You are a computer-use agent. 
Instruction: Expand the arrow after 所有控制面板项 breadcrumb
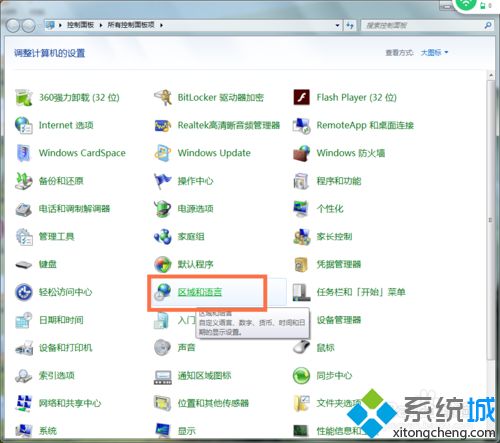161,25
